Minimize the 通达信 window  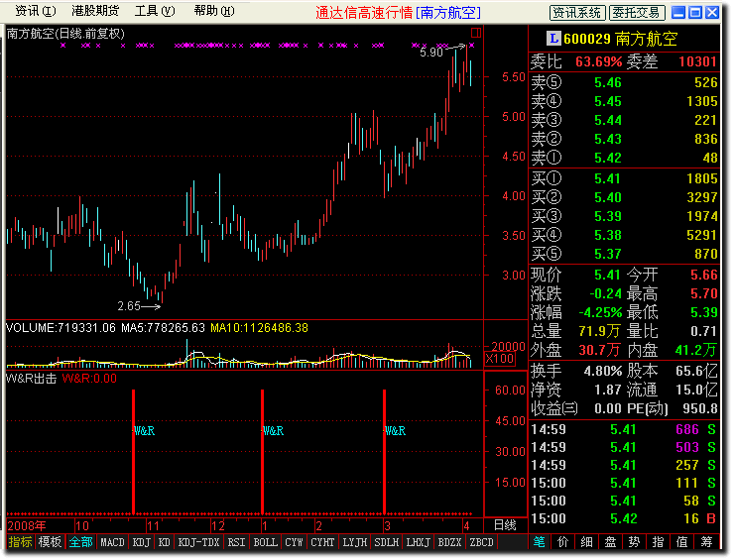(x=678, y=13)
